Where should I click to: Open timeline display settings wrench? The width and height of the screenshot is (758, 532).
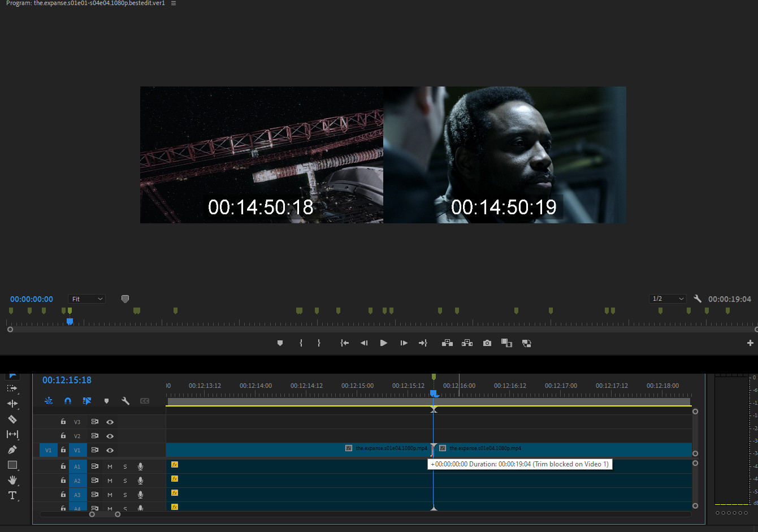click(x=125, y=401)
